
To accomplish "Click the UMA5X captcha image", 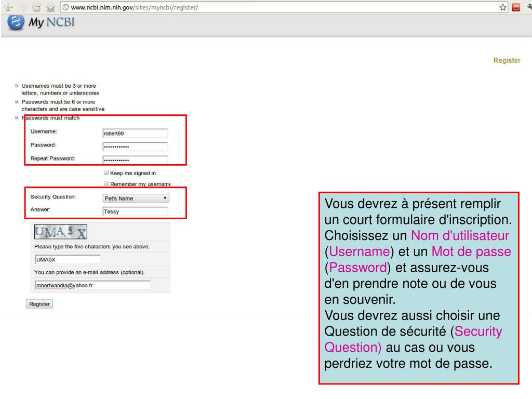I will [61, 232].
